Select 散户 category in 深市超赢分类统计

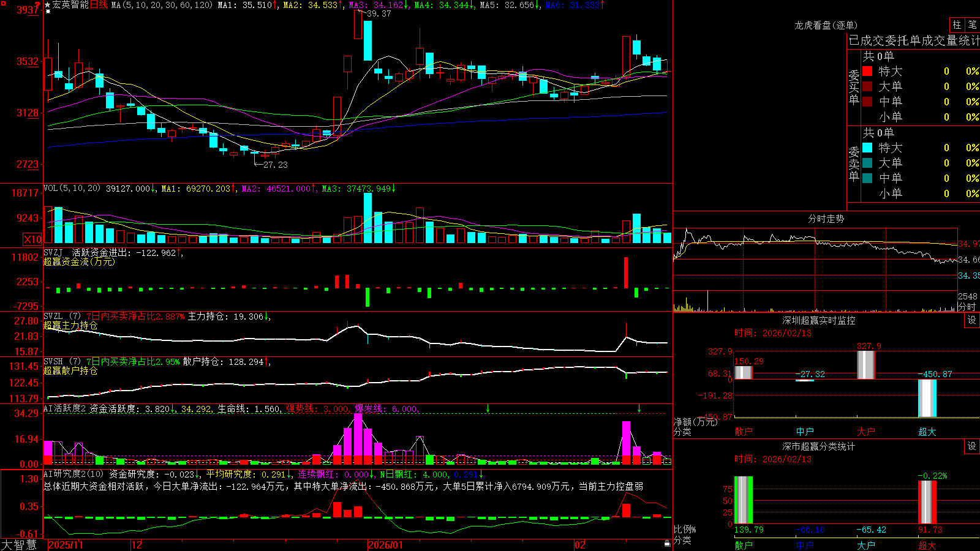pyautogui.click(x=744, y=545)
